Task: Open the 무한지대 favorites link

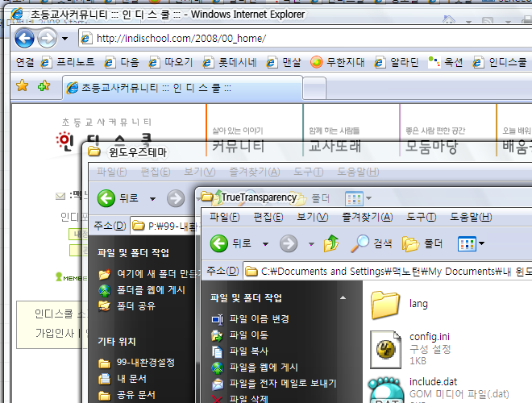Action: [x=338, y=62]
